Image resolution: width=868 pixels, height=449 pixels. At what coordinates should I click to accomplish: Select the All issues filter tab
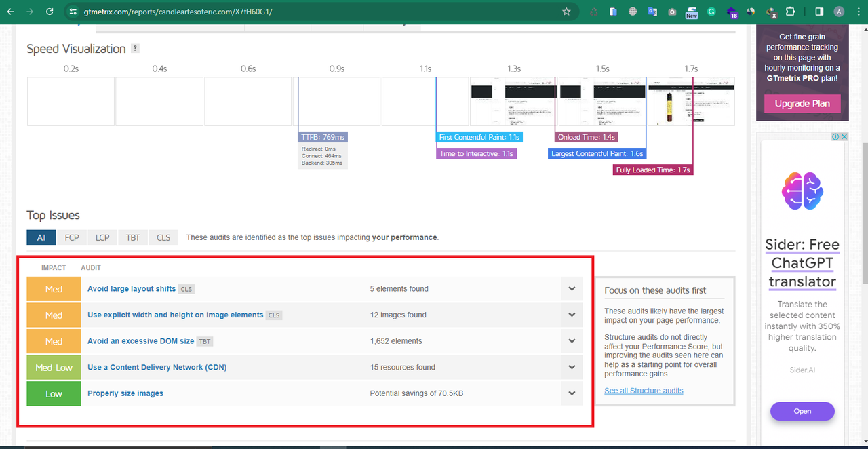pyautogui.click(x=41, y=237)
